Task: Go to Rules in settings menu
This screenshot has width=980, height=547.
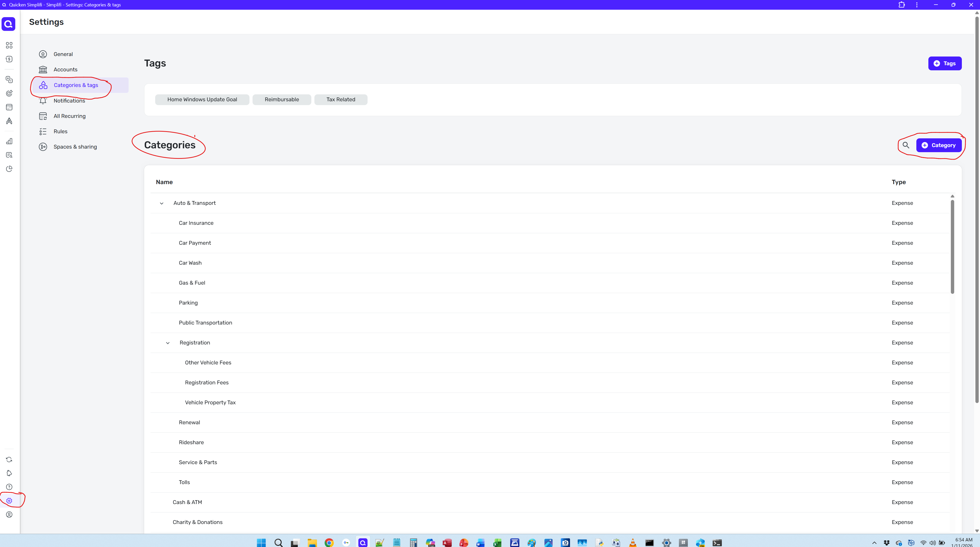Action: coord(60,131)
